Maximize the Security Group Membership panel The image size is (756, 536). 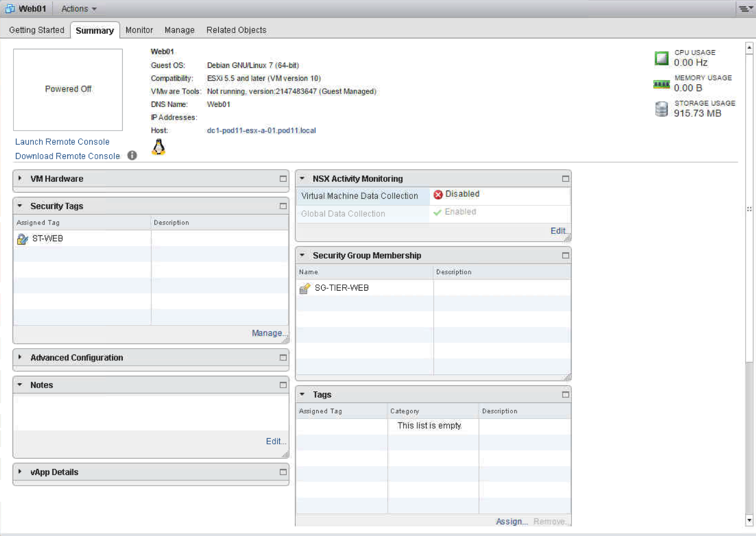tap(565, 256)
